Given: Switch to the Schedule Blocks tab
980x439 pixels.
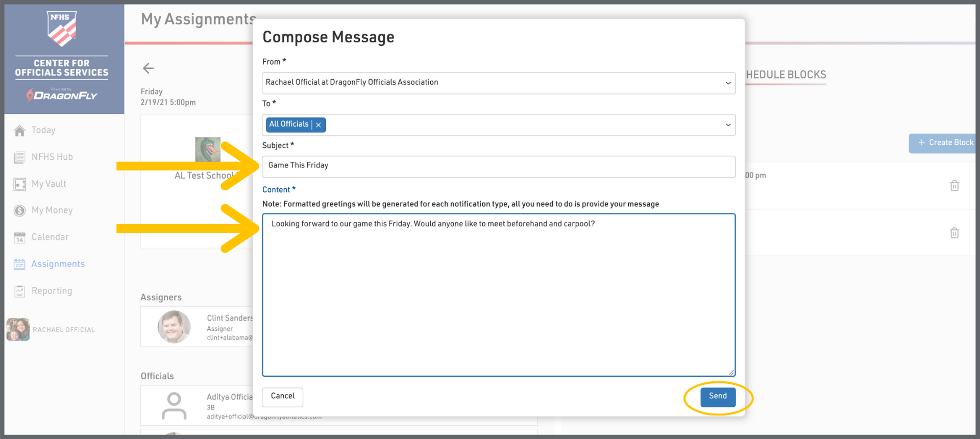Looking at the screenshot, I should (786, 75).
